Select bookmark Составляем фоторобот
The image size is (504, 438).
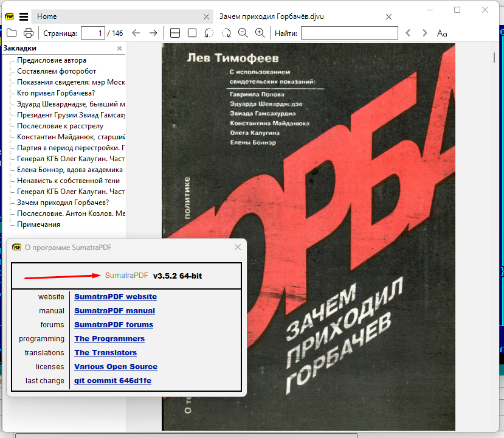click(x=57, y=71)
